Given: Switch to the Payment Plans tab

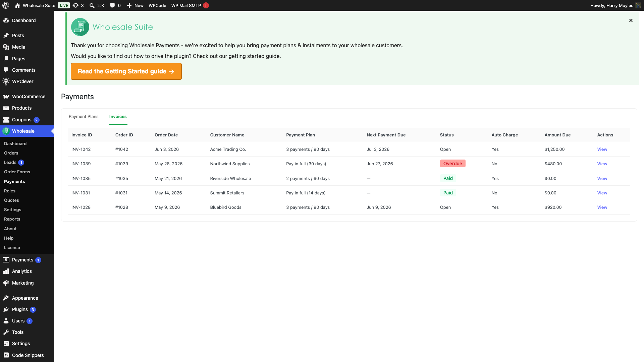Looking at the screenshot, I should pos(84,116).
